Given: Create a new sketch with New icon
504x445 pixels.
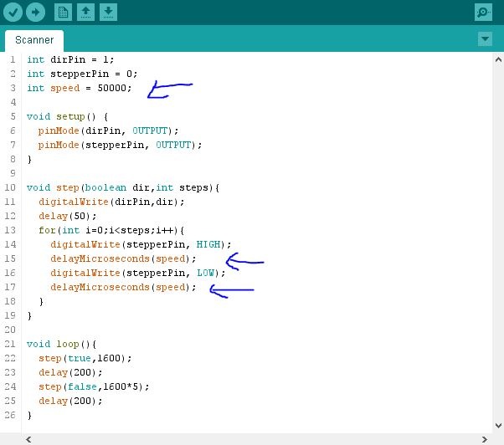Looking at the screenshot, I should [x=63, y=13].
